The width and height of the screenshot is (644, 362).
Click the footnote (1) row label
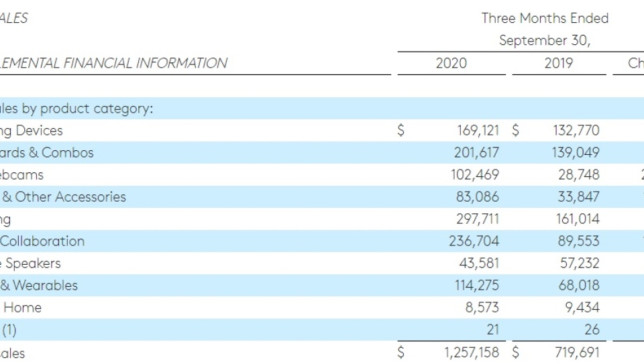pyautogui.click(x=10, y=330)
